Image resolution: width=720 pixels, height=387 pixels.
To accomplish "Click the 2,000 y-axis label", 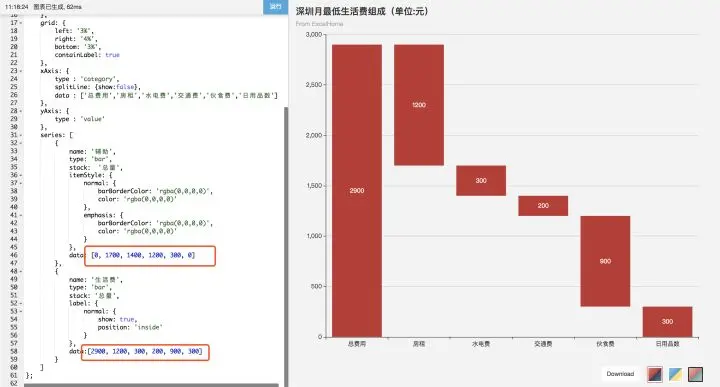I will [314, 135].
